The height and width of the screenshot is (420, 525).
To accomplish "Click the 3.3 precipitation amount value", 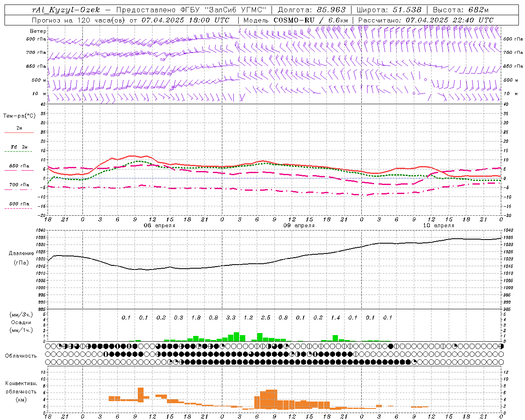I will coord(231,317).
